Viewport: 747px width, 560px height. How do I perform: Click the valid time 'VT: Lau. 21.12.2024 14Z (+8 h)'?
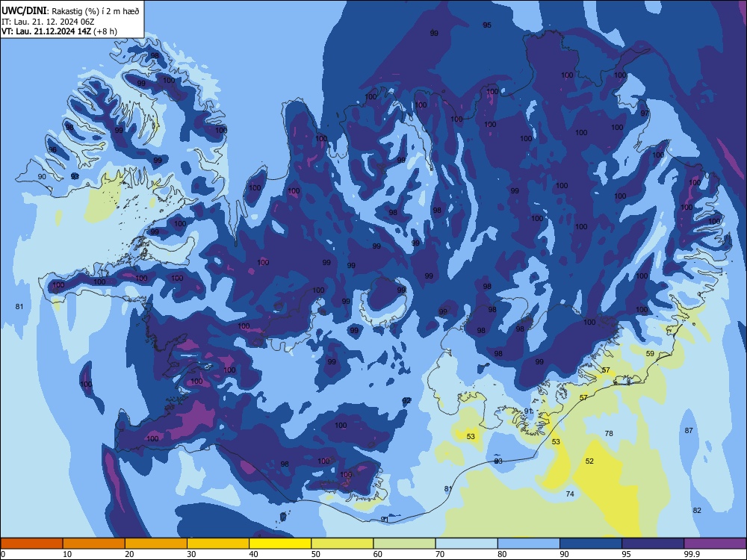pos(59,31)
